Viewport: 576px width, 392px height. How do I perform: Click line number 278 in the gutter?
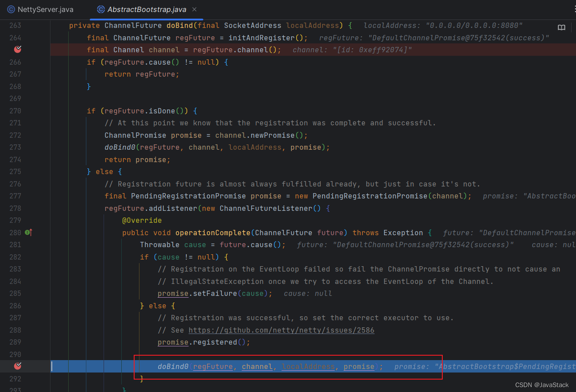(x=15, y=208)
